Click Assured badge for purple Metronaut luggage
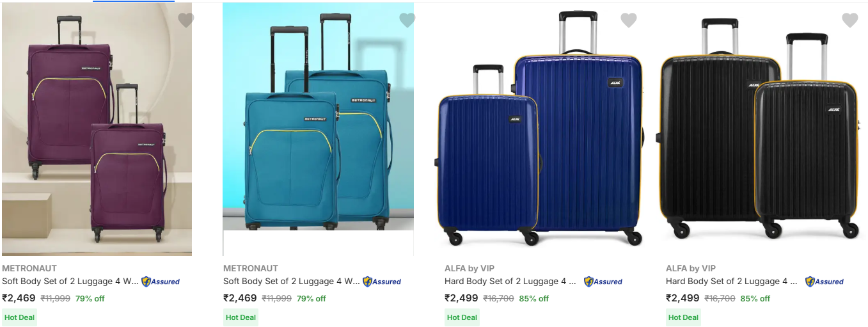Screen dimensions: 868x327 (161, 282)
